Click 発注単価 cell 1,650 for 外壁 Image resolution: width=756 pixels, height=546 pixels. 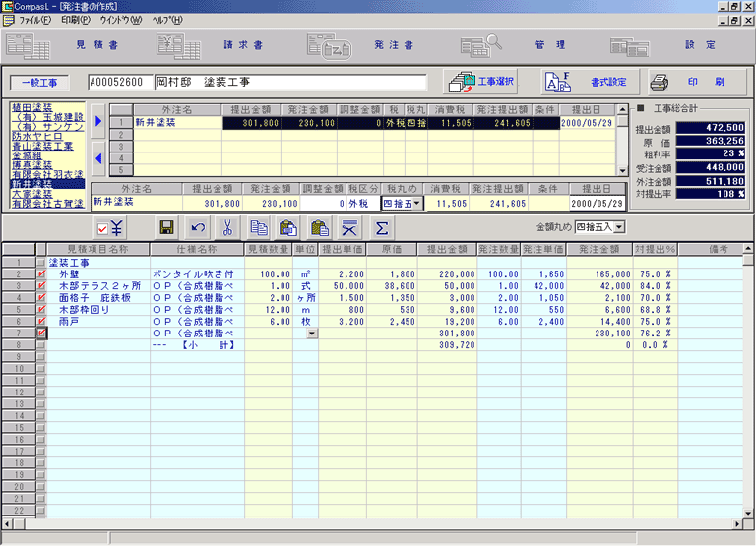coord(543,273)
